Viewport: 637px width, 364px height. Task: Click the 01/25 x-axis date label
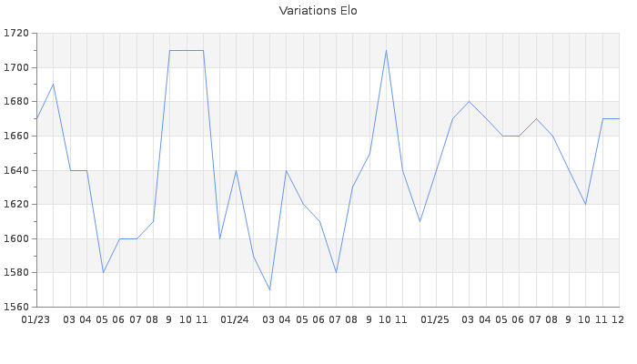click(436, 319)
